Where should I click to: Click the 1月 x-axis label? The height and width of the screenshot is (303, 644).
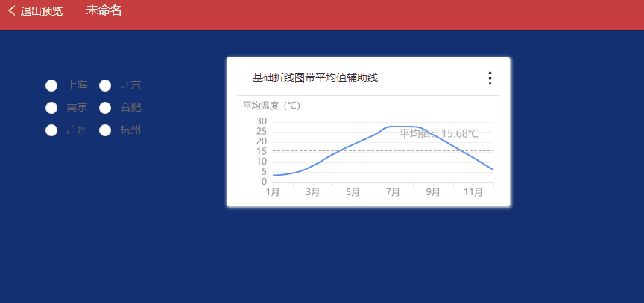click(x=273, y=191)
